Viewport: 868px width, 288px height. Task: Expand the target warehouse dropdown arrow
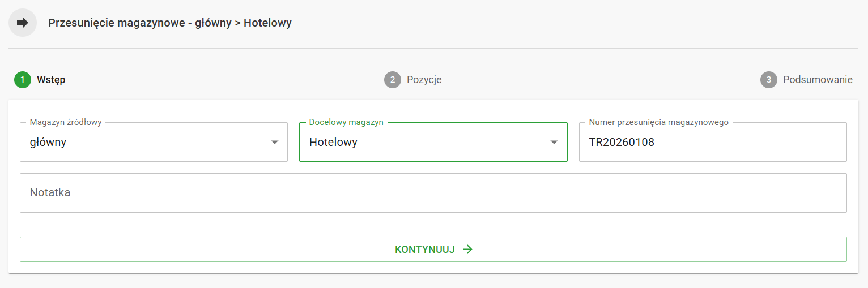pos(554,142)
